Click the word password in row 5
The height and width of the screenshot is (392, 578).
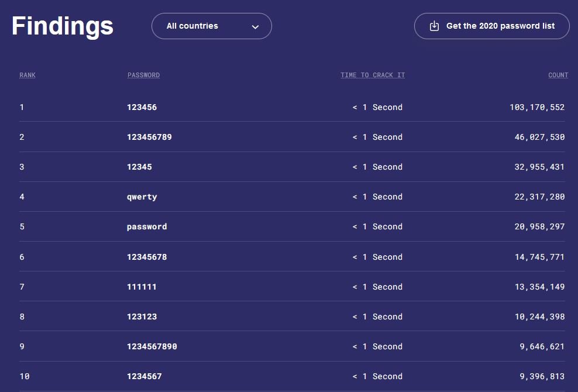147,227
